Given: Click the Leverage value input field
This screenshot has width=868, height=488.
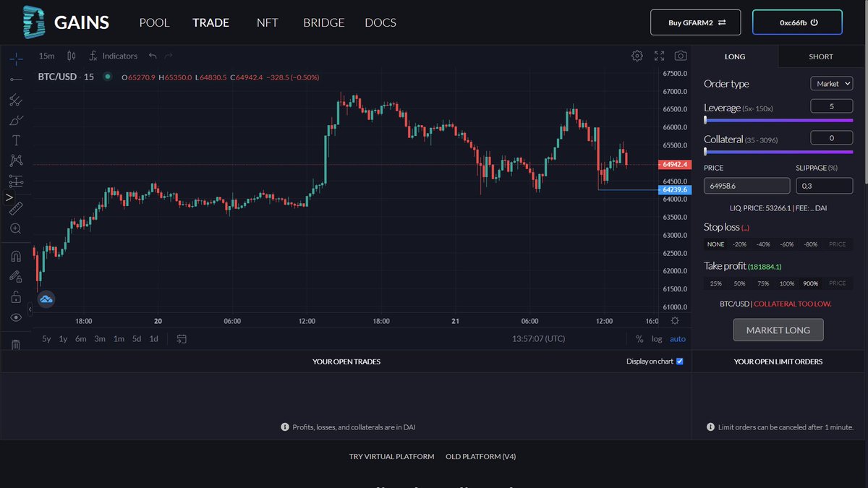Looking at the screenshot, I should [831, 106].
